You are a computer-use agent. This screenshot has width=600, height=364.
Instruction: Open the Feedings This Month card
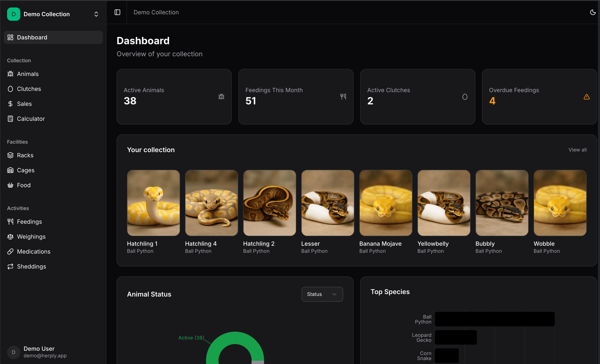click(296, 97)
